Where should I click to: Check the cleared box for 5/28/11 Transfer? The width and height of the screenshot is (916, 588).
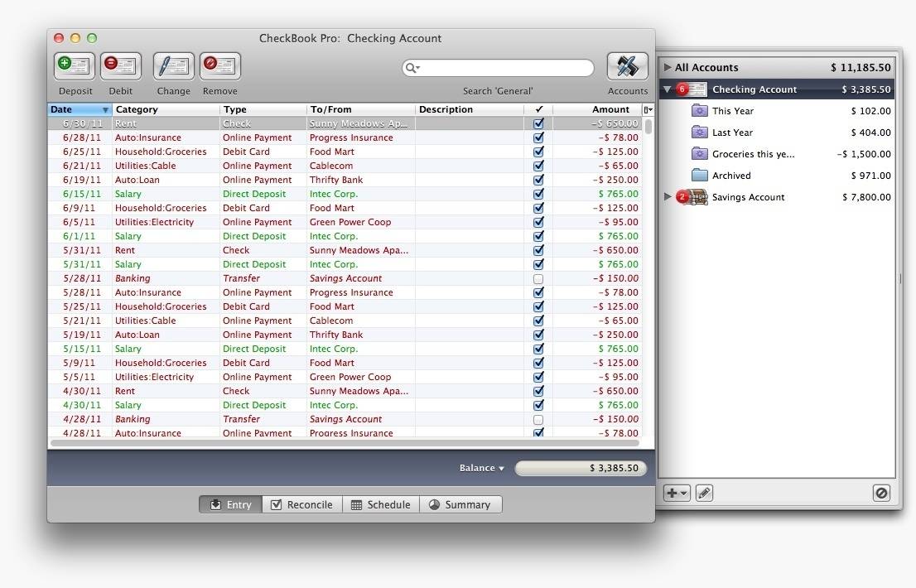click(x=538, y=279)
